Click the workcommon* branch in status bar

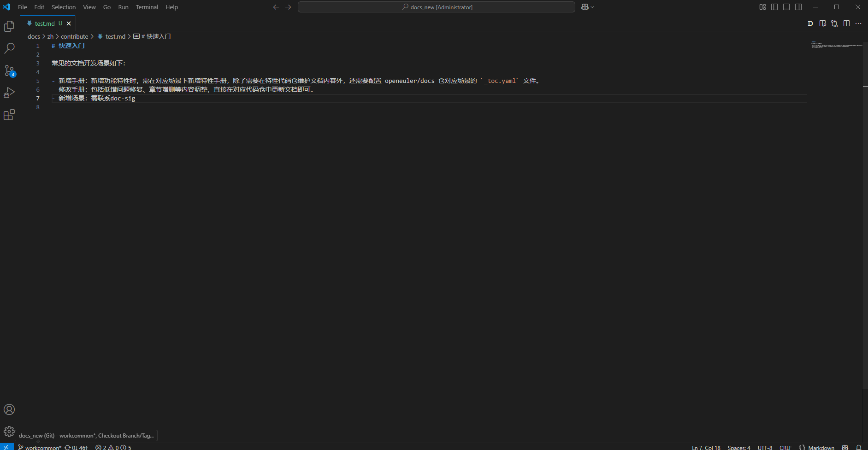pyautogui.click(x=40, y=447)
